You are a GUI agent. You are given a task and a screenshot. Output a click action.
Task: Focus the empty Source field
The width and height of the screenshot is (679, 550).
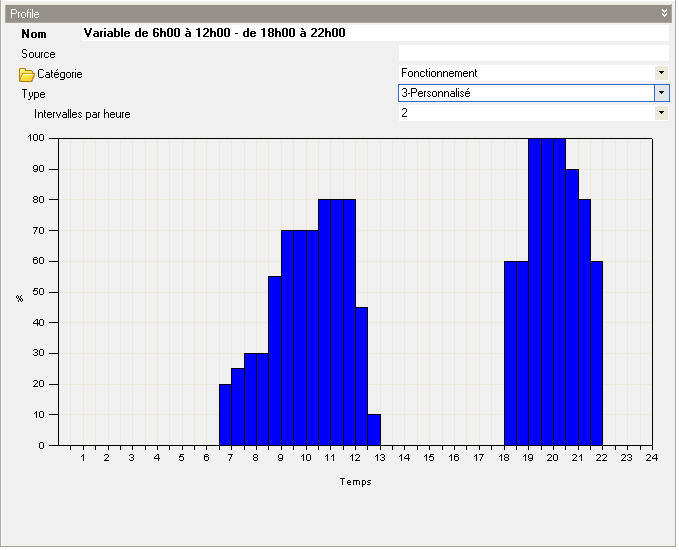click(x=532, y=53)
